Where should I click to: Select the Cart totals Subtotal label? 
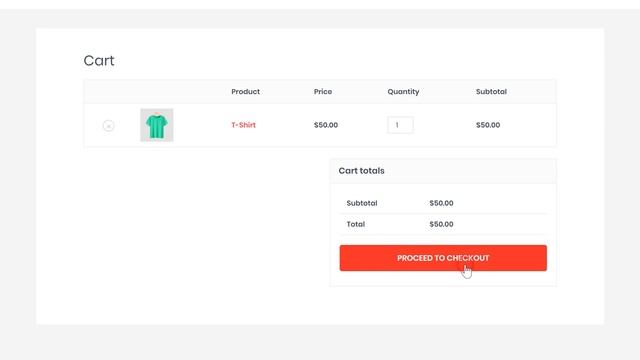point(362,203)
